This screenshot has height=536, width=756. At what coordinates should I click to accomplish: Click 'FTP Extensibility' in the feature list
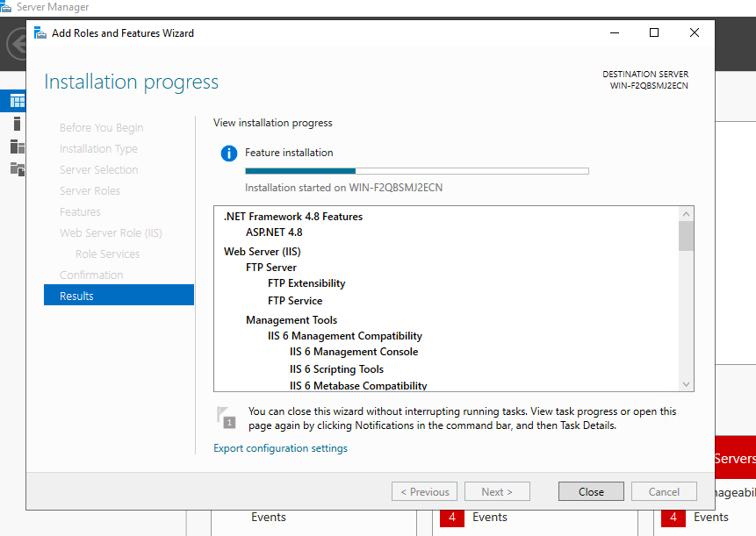(306, 283)
